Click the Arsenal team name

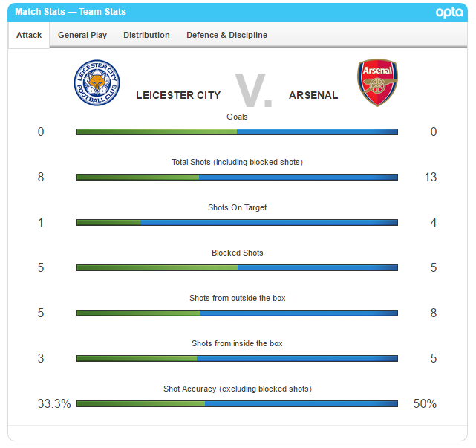click(313, 95)
